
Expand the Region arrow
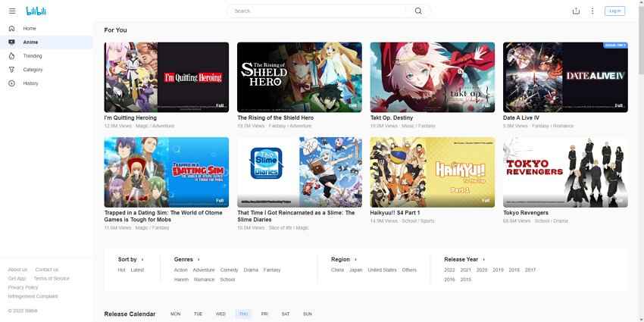(355, 260)
